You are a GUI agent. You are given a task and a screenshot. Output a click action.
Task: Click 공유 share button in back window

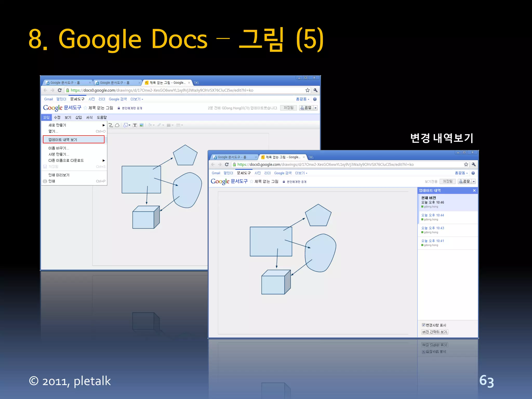pos(306,108)
